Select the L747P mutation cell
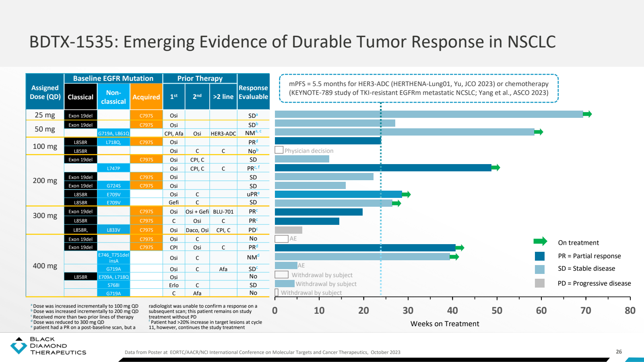The height and width of the screenshot is (362, 644). tap(114, 169)
